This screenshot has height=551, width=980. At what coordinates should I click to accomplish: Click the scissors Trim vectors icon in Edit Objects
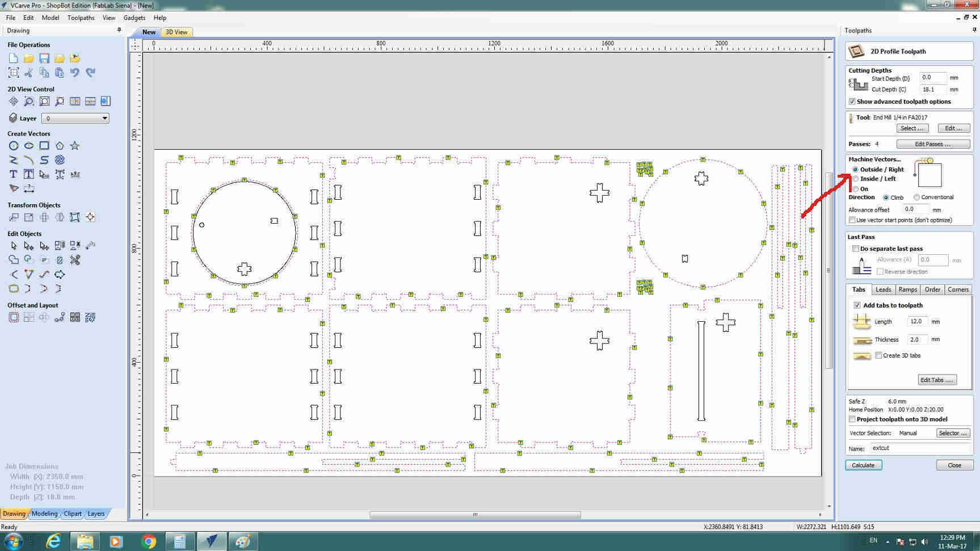(x=75, y=260)
